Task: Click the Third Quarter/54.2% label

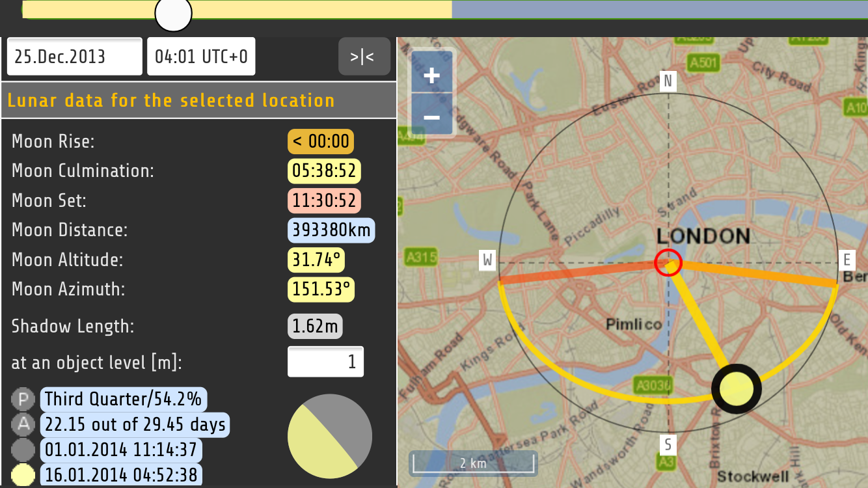Action: 124,398
